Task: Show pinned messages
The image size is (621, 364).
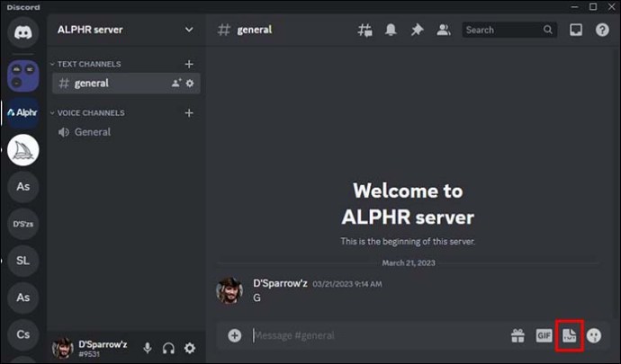Action: (x=417, y=30)
